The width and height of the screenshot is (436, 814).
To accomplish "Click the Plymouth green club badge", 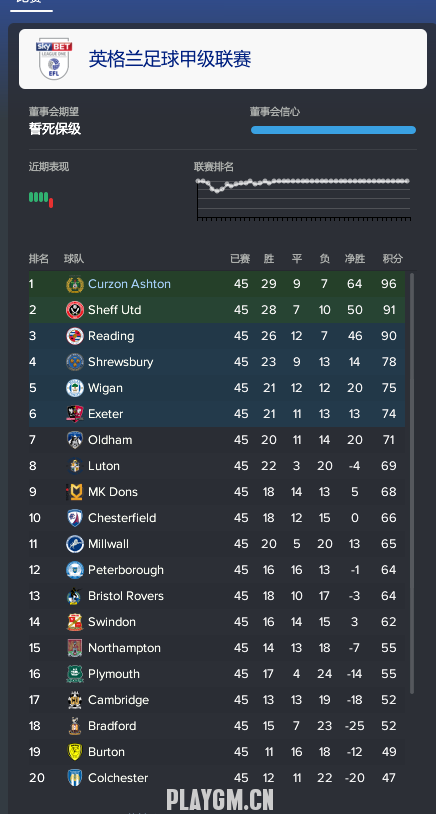I will pos(75,674).
